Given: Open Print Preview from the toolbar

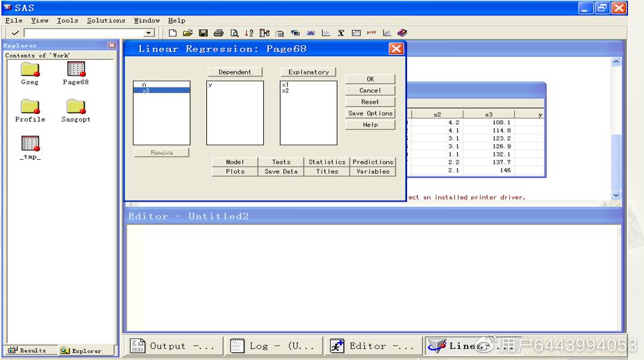Looking at the screenshot, I should click(x=234, y=33).
